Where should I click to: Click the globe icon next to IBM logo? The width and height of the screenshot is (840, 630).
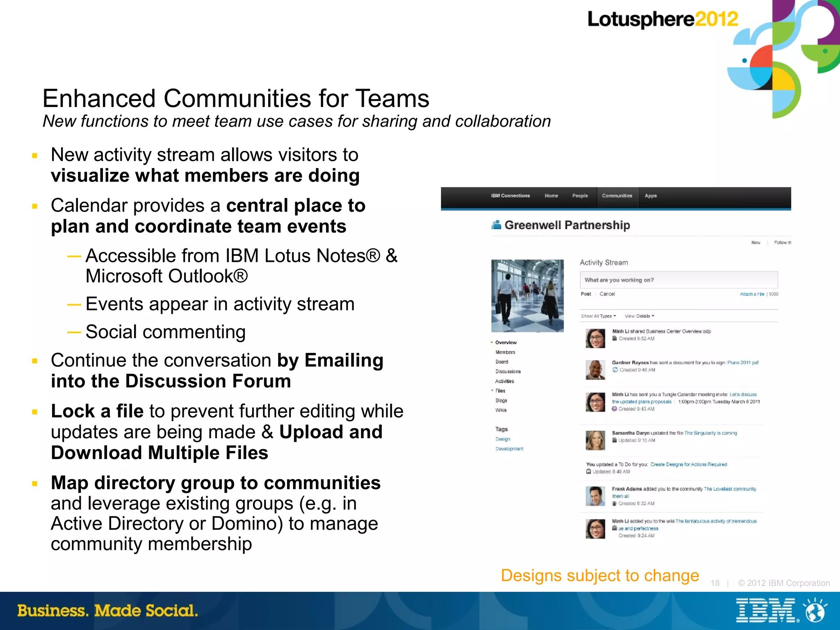(x=815, y=611)
